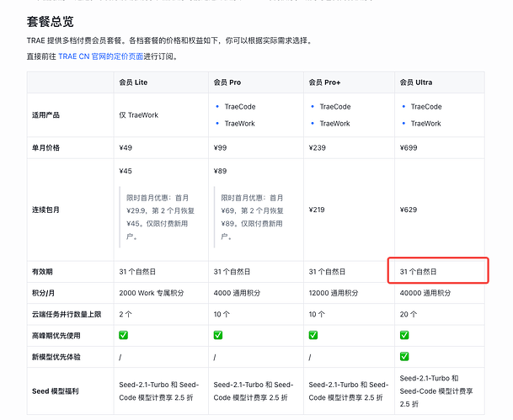Click TraeWork in the 会员 Pro+ column
513x420 pixels.
click(x=334, y=124)
